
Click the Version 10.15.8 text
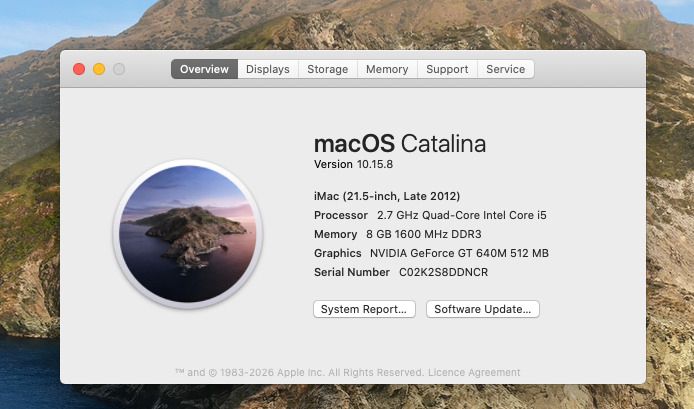tap(353, 164)
